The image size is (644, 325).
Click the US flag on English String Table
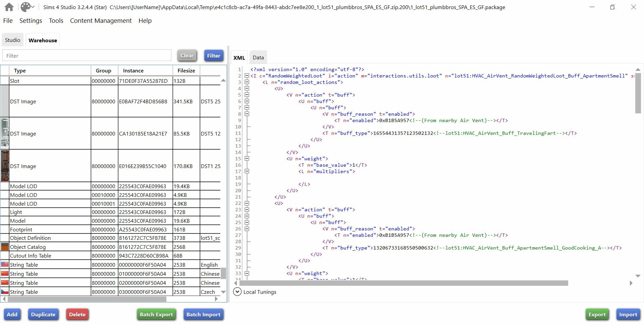5,265
